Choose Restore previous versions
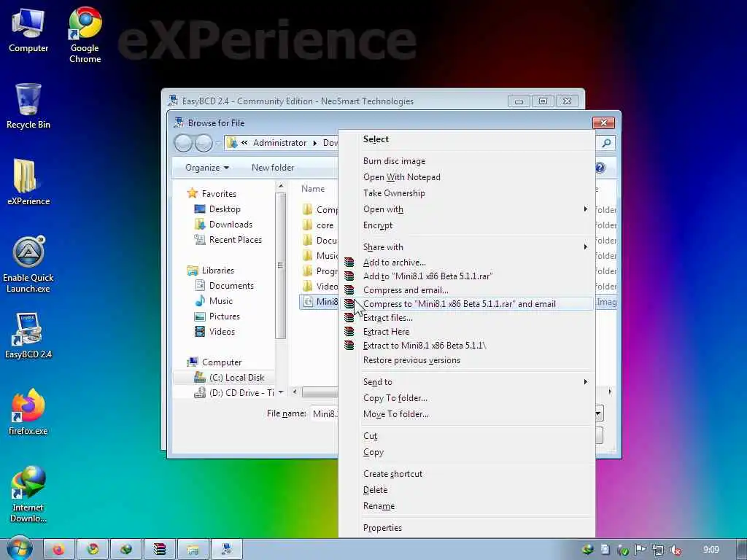 click(467, 360)
